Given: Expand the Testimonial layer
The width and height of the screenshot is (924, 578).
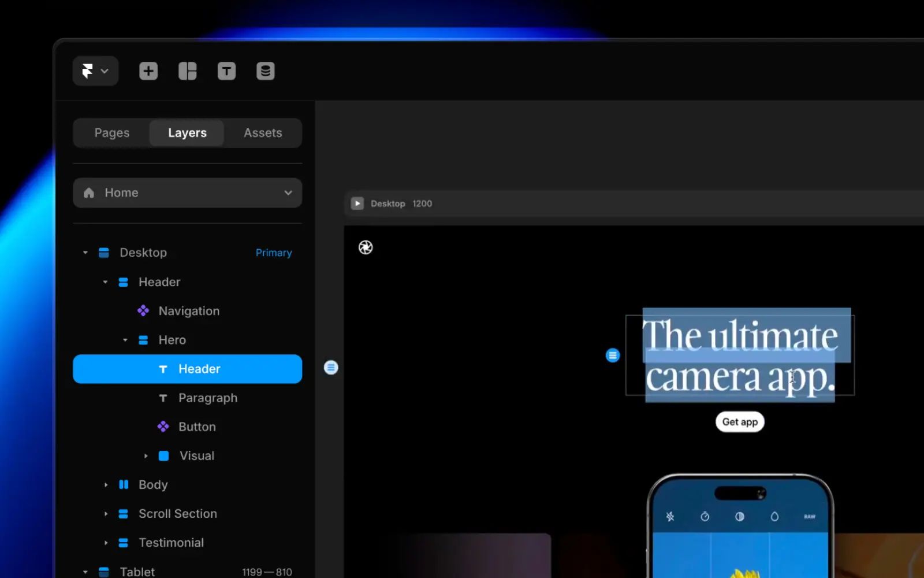Looking at the screenshot, I should pyautogui.click(x=106, y=543).
